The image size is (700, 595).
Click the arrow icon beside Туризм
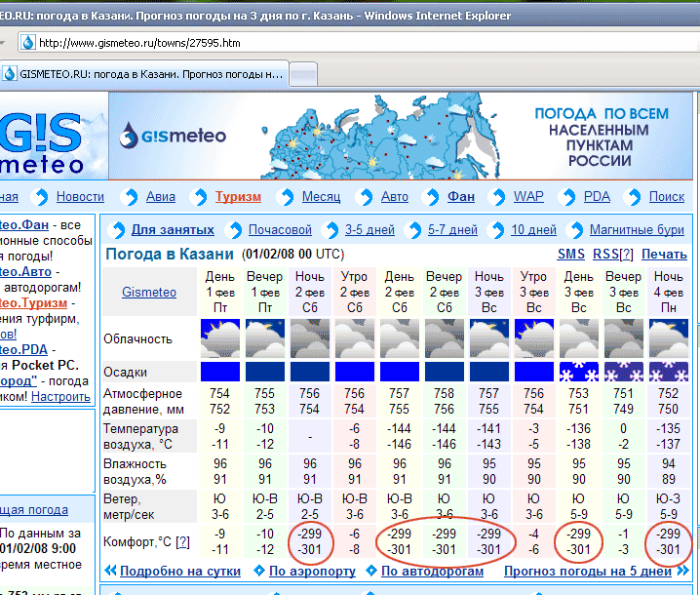(200, 197)
